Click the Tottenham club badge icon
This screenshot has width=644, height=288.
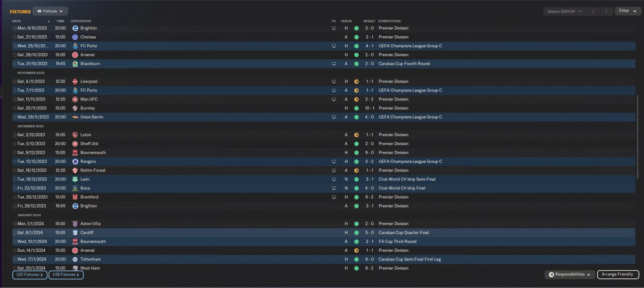[x=75, y=259]
